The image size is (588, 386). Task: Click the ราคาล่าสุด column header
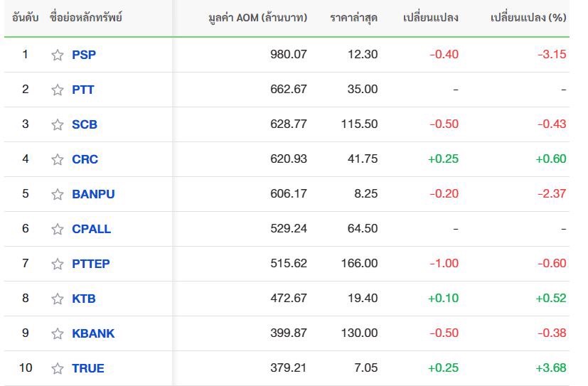(353, 18)
